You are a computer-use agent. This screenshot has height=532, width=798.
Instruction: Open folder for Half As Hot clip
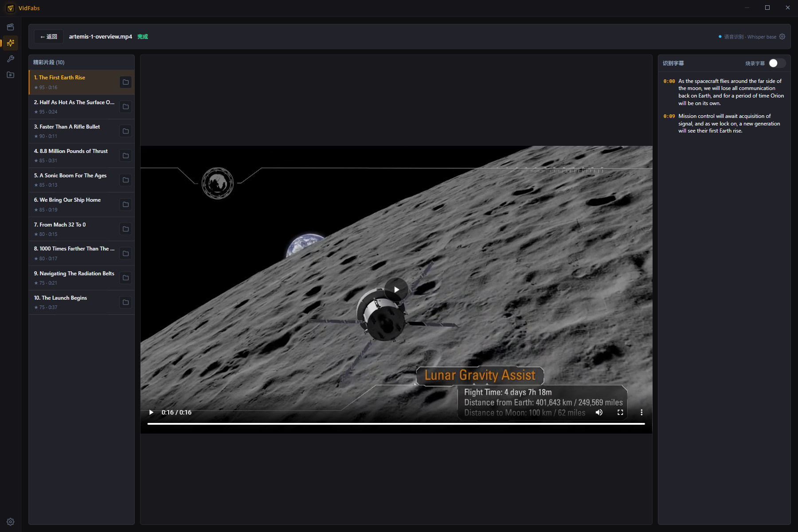point(125,107)
